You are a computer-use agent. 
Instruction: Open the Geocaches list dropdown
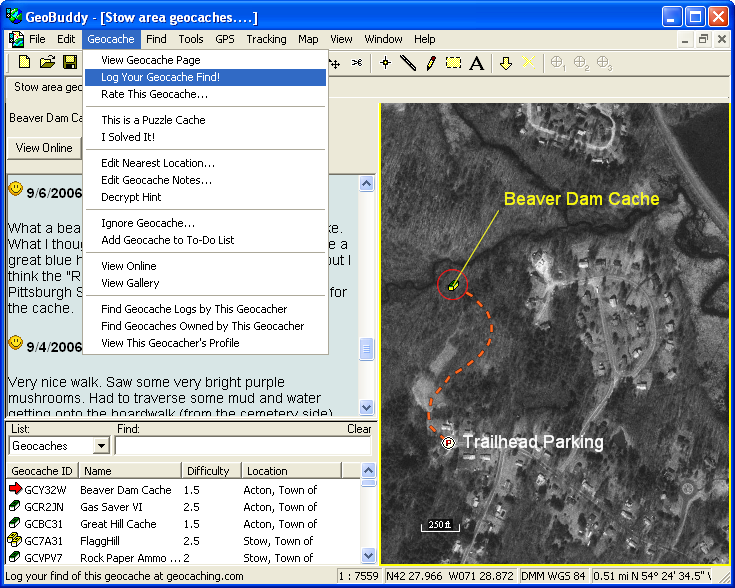[101, 445]
